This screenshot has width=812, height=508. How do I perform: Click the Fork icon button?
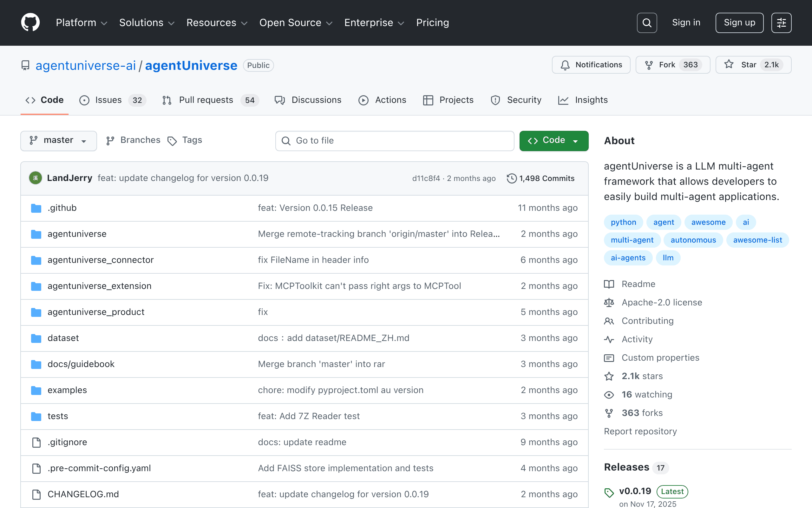click(x=649, y=65)
